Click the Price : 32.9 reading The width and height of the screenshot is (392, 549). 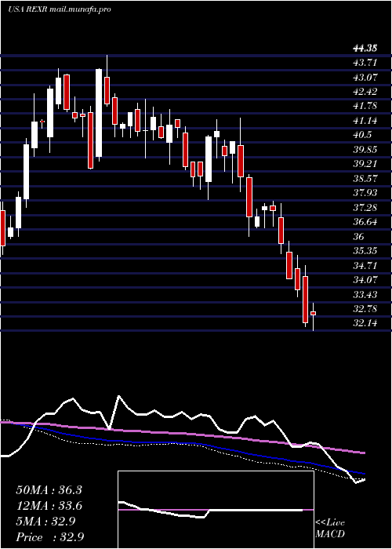click(49, 537)
